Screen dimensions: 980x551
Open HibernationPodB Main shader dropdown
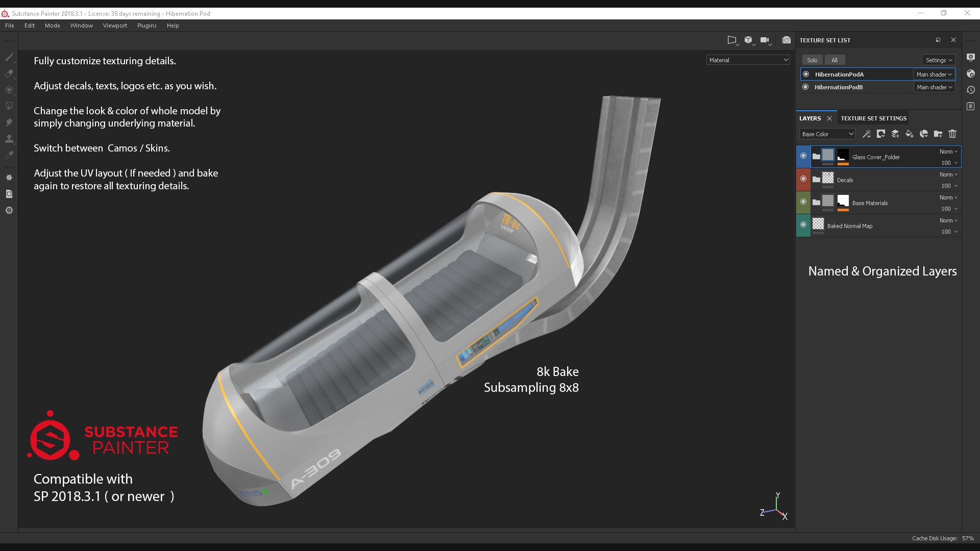click(934, 87)
